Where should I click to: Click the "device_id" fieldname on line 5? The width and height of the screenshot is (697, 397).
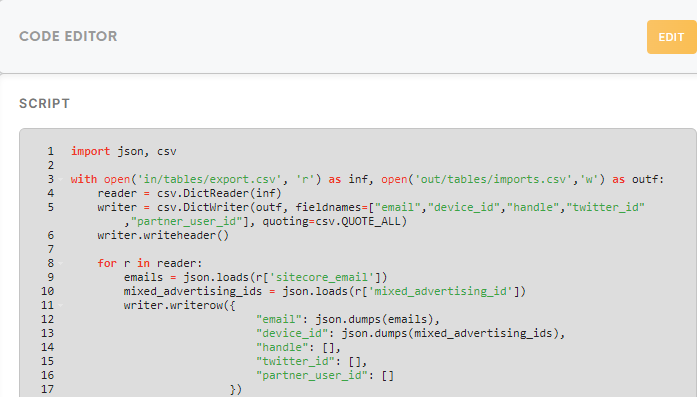click(x=463, y=208)
